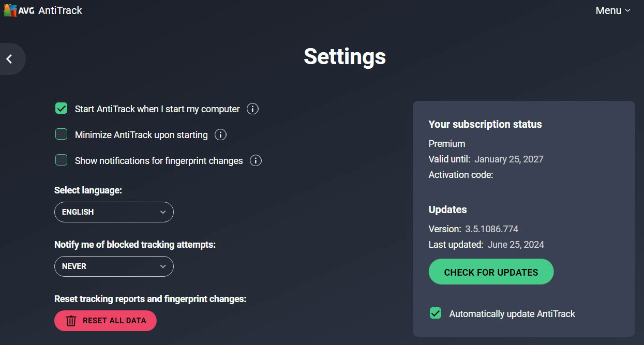The width and height of the screenshot is (644, 345).
Task: Click the trash can icon
Action: (x=71, y=321)
